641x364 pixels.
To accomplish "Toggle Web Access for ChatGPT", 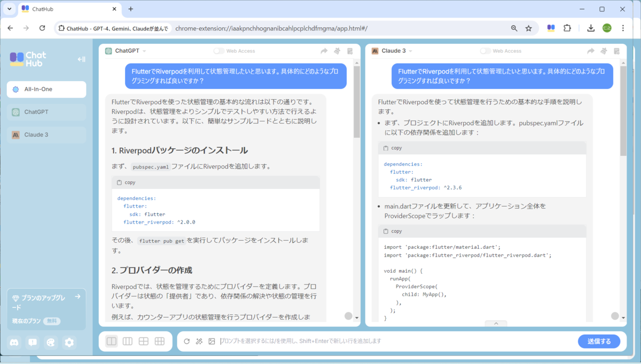I will (218, 51).
